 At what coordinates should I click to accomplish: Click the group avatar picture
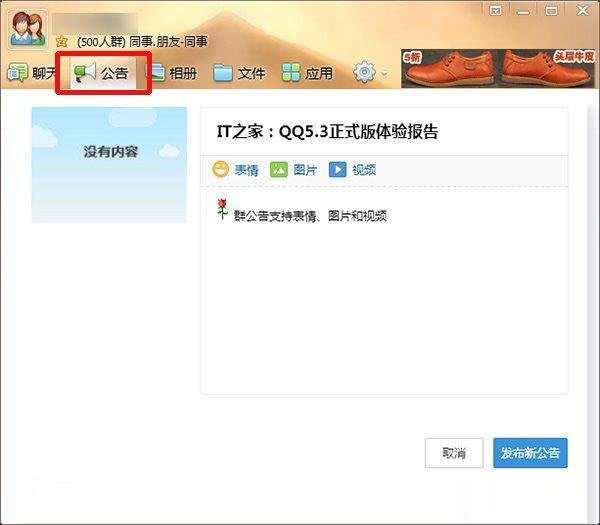[x=28, y=30]
